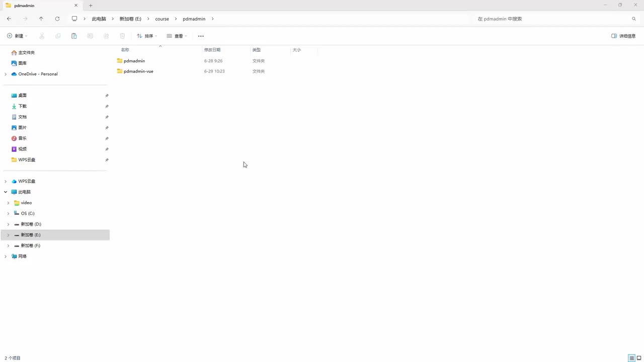Screen dimensions: 644x362
Task: Expand OneDrive - Personal in sidebar
Action: coord(6,74)
